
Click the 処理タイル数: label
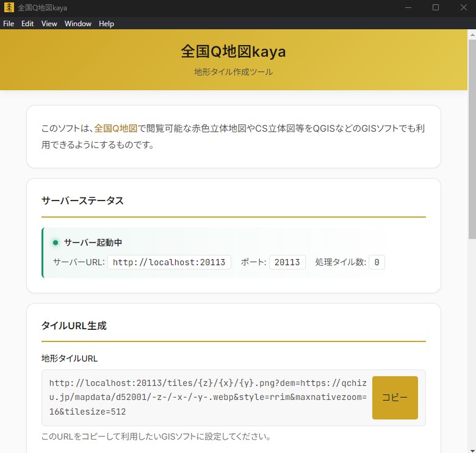point(341,262)
